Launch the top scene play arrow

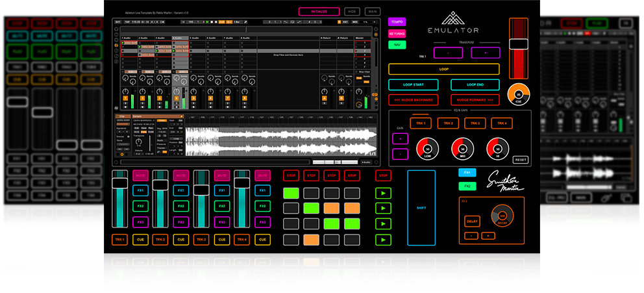tap(383, 193)
